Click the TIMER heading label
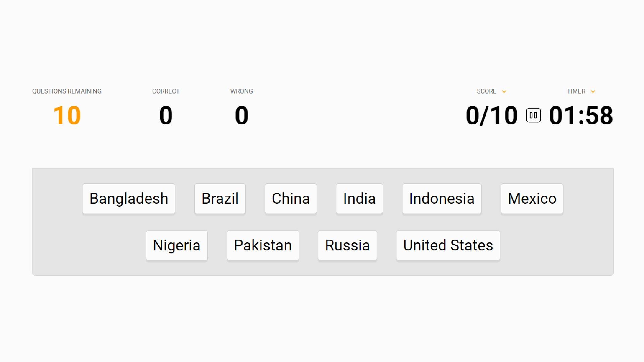 (576, 91)
